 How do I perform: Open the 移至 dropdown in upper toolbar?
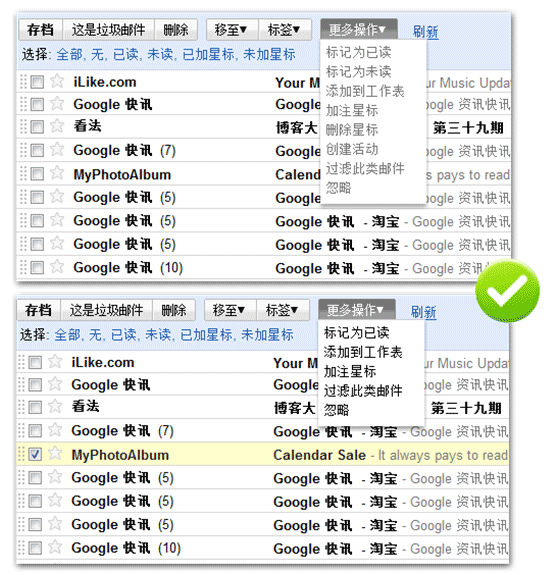(231, 30)
